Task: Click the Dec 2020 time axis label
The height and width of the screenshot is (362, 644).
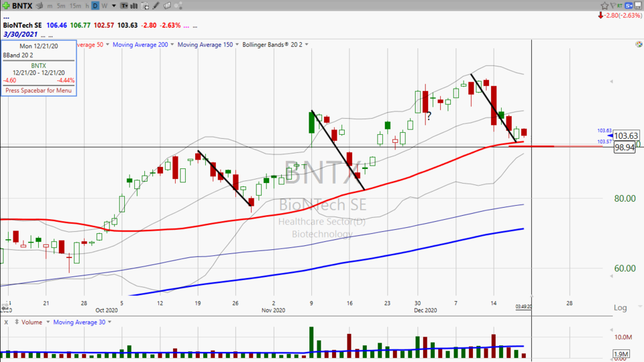Action: click(x=425, y=310)
